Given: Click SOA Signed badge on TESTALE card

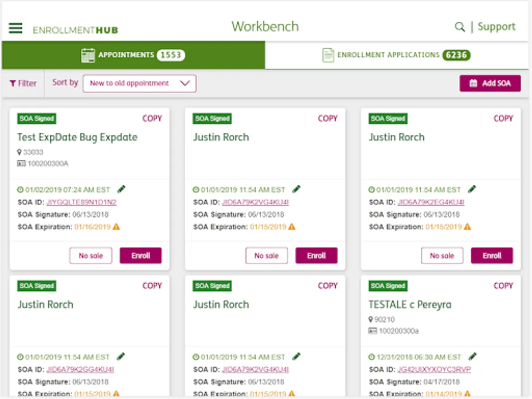Looking at the screenshot, I should [388, 286].
